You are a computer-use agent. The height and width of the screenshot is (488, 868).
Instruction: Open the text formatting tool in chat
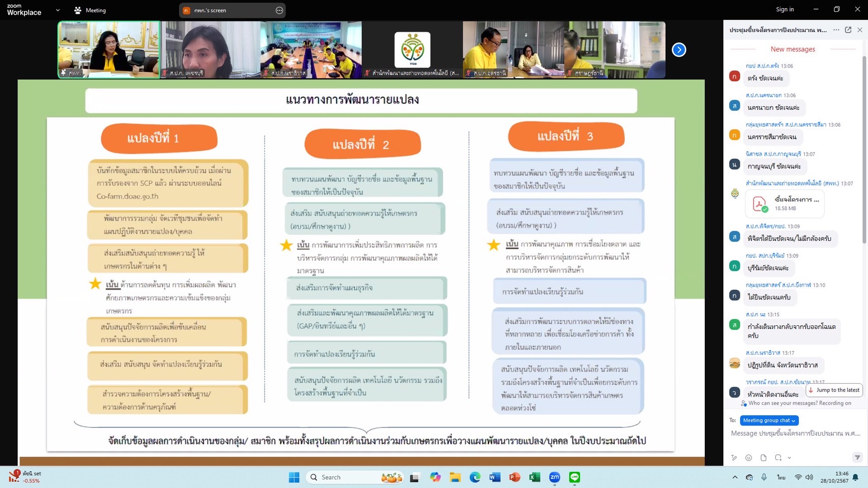click(x=734, y=457)
